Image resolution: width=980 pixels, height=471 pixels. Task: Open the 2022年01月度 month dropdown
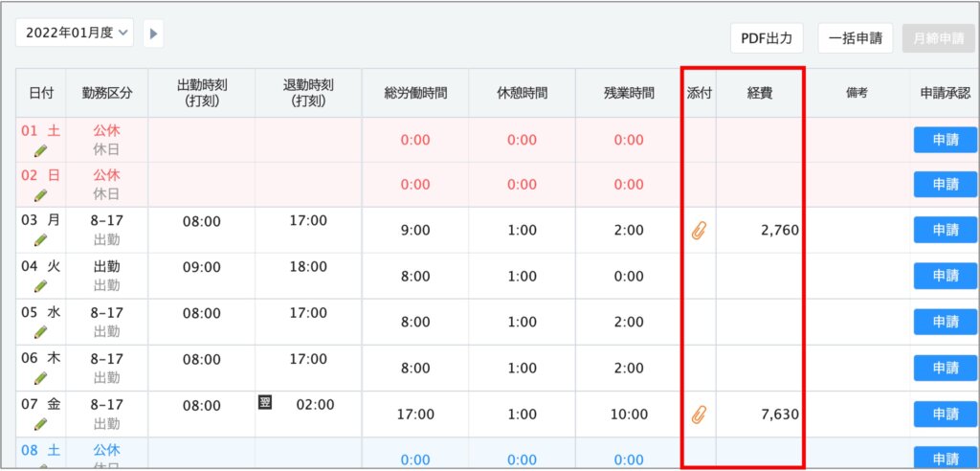coord(75,33)
